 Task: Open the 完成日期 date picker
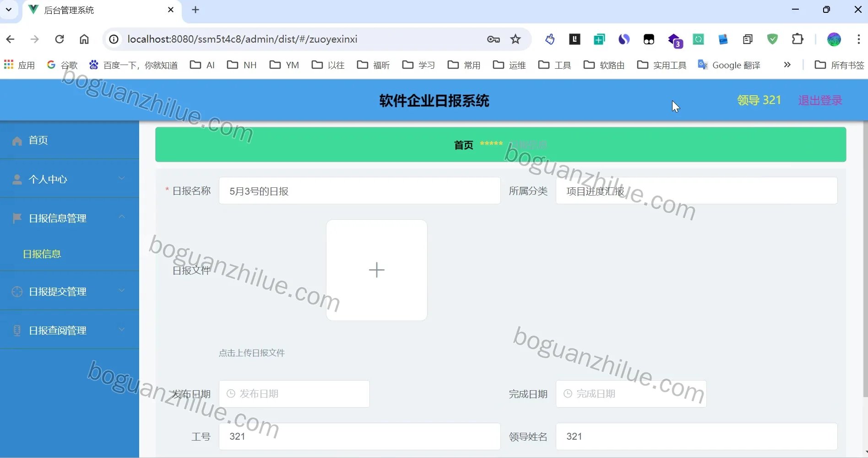[x=631, y=394]
